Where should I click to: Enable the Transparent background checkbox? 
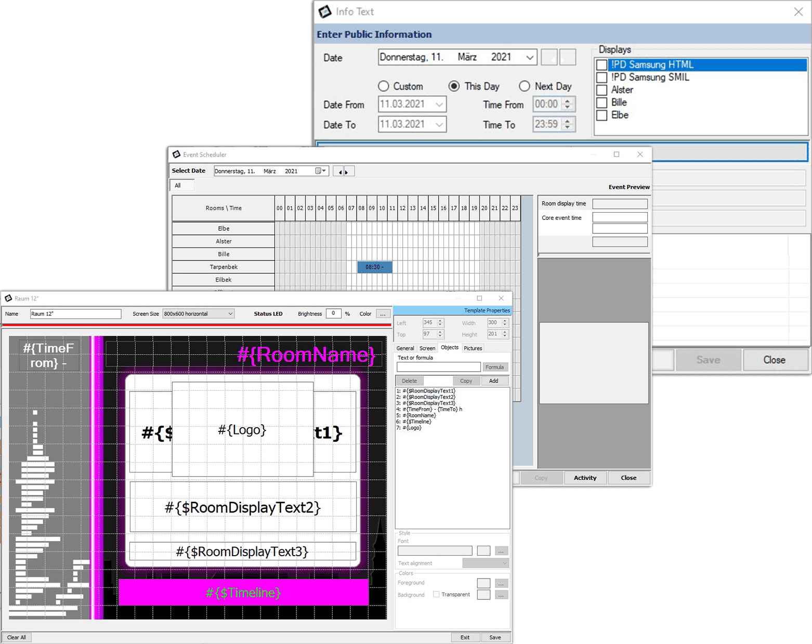436,595
